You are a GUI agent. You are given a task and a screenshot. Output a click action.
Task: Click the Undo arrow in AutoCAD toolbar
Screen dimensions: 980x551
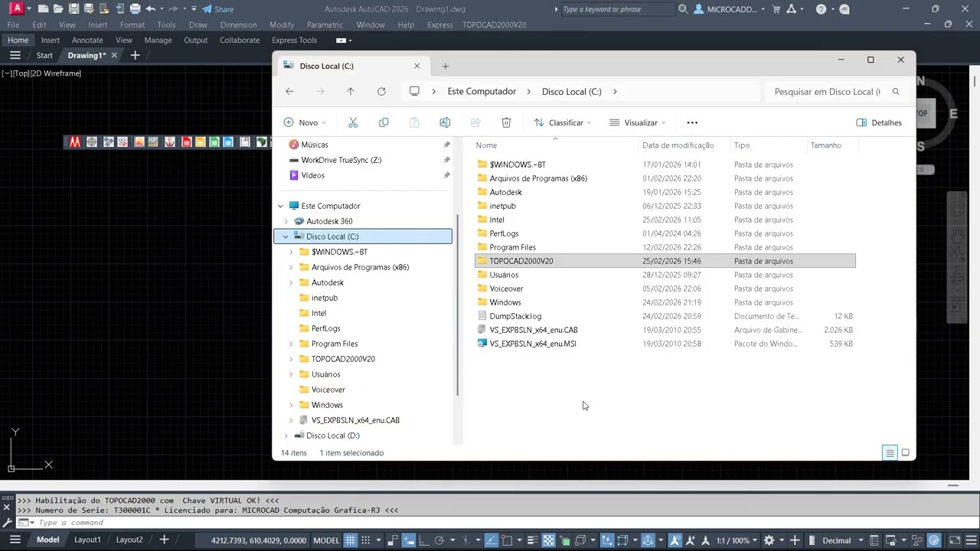tap(151, 9)
